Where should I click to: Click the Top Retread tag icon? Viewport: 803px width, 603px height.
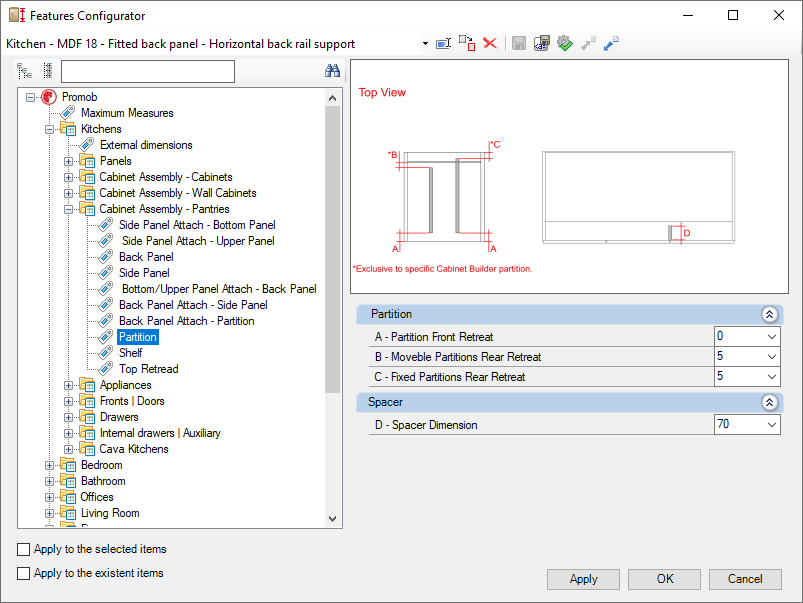pyautogui.click(x=105, y=369)
